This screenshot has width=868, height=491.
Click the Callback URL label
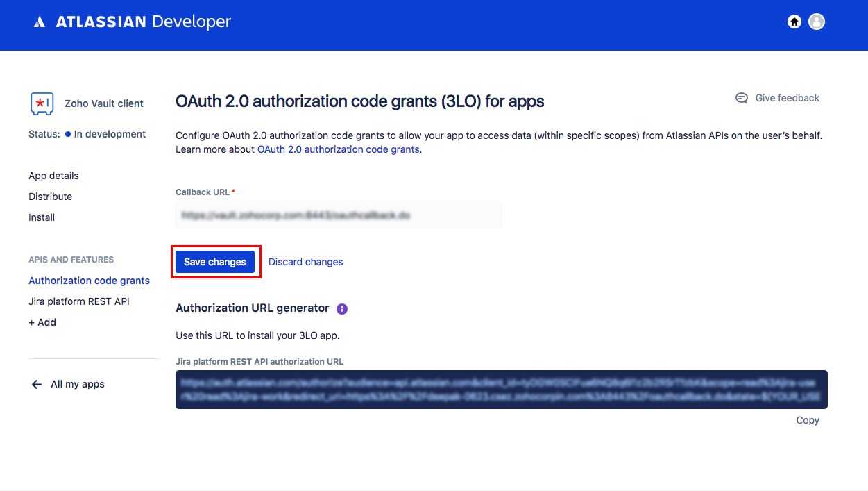click(x=203, y=192)
